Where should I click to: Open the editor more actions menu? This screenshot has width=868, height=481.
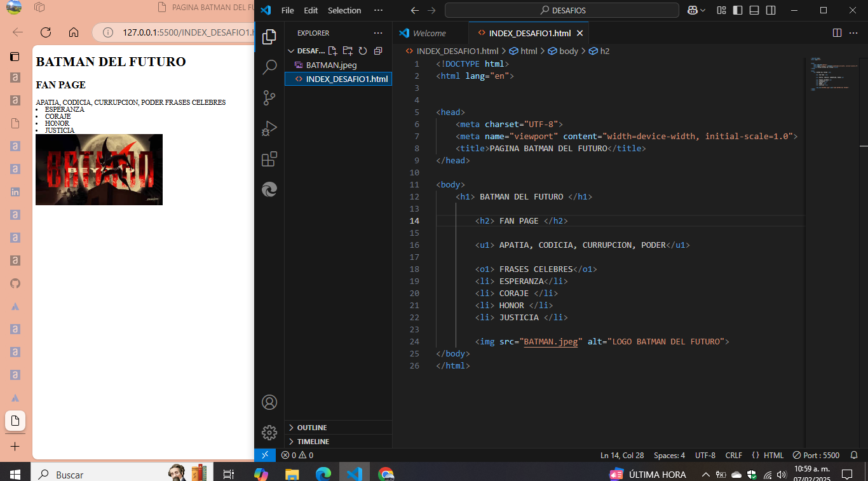pyautogui.click(x=853, y=33)
